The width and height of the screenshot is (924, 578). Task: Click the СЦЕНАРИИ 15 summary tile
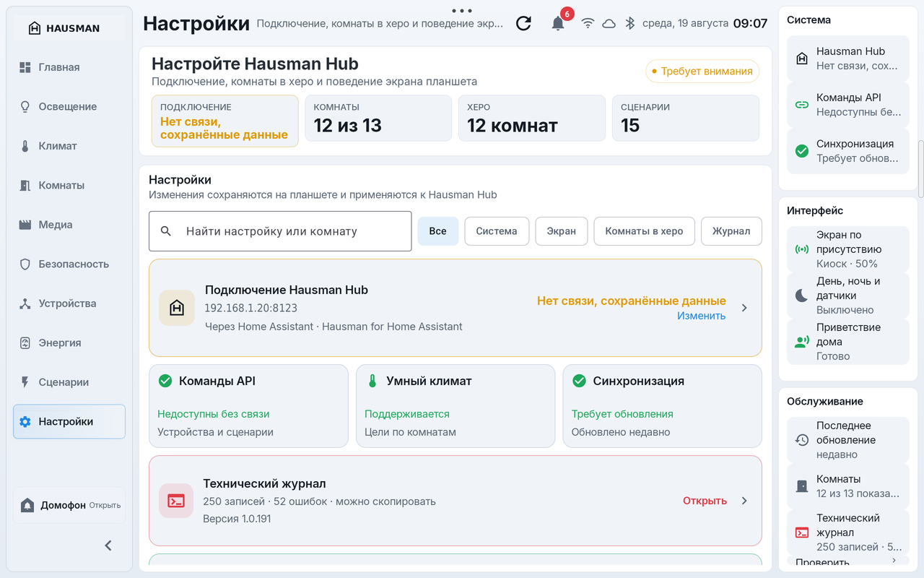(686, 118)
